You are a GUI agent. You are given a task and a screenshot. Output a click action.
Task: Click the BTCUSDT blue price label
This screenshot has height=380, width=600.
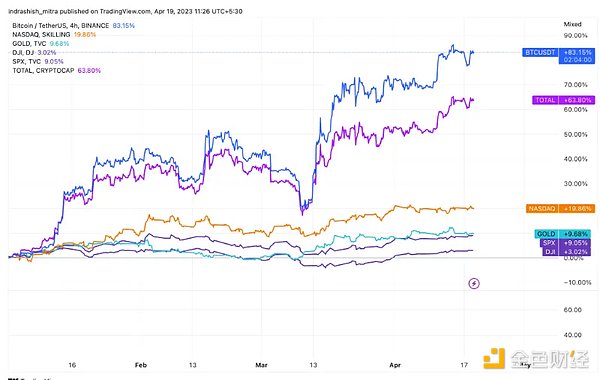558,56
